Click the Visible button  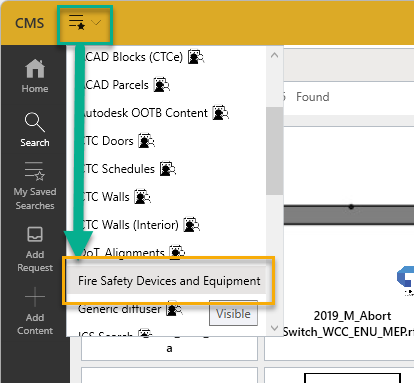click(233, 313)
